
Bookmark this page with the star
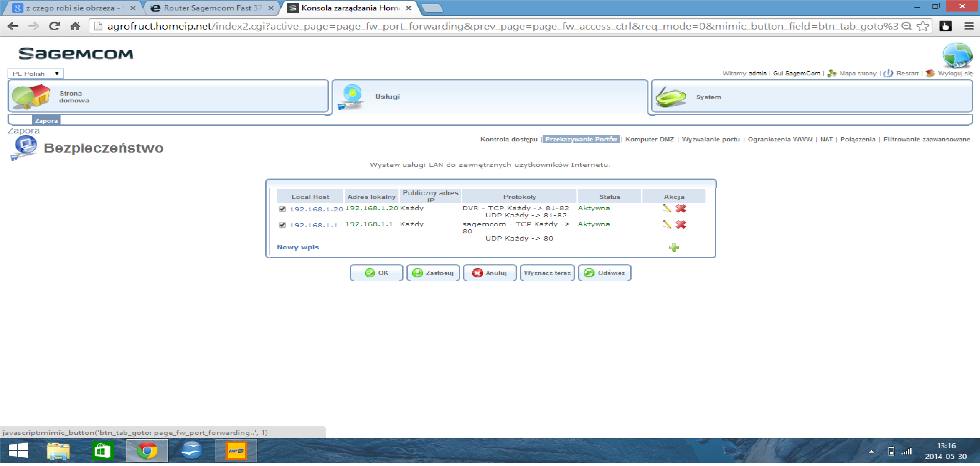click(923, 26)
